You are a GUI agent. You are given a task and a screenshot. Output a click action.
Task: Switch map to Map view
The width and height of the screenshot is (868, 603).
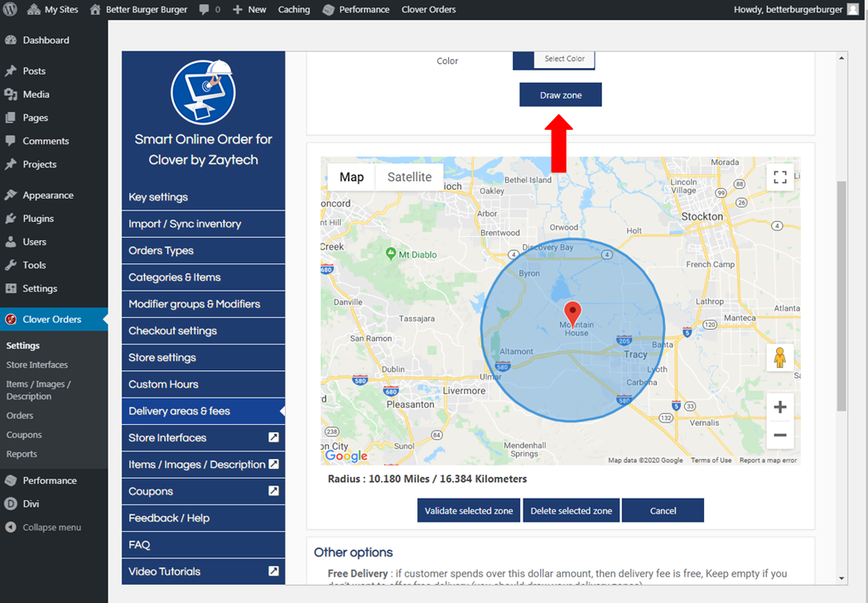point(351,177)
